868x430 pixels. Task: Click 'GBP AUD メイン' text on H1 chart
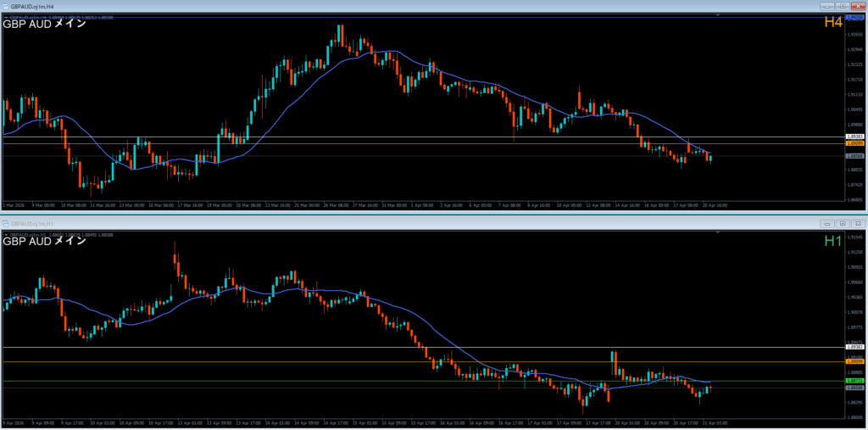44,241
